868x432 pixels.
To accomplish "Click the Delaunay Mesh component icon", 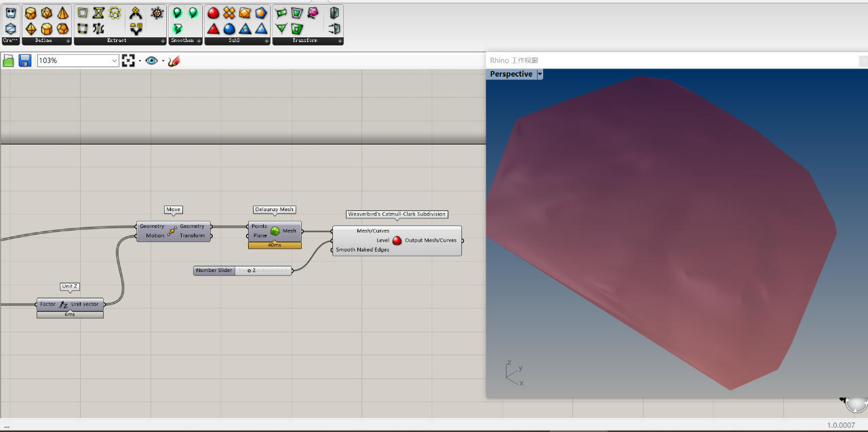I will pyautogui.click(x=275, y=231).
